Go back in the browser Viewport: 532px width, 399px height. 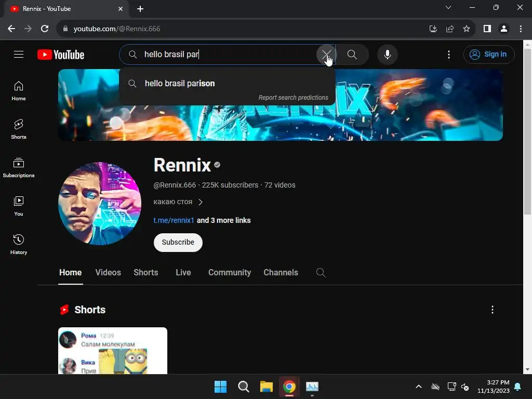11,29
